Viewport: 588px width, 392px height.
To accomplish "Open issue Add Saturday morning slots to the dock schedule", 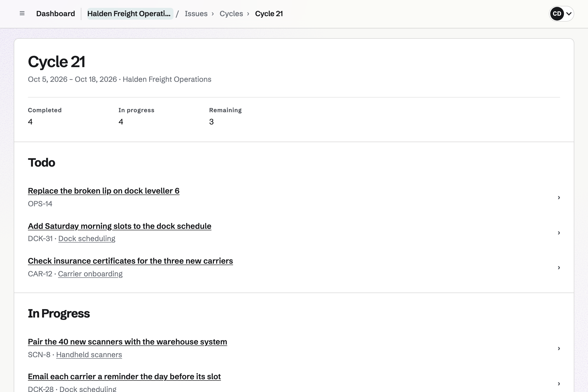I will (120, 226).
